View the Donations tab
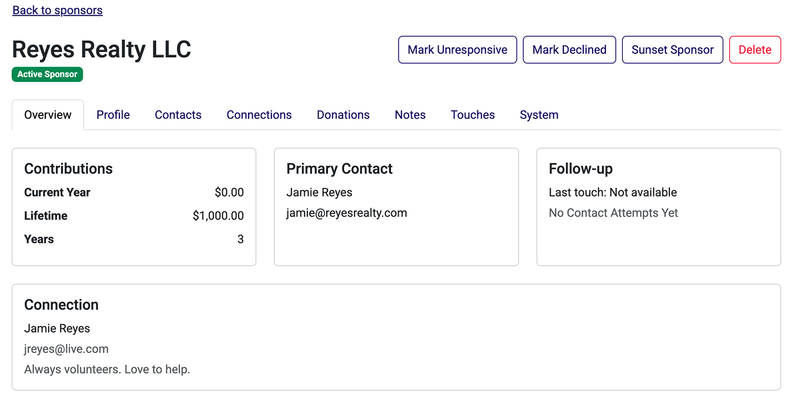Image resolution: width=800 pixels, height=400 pixels. point(343,115)
